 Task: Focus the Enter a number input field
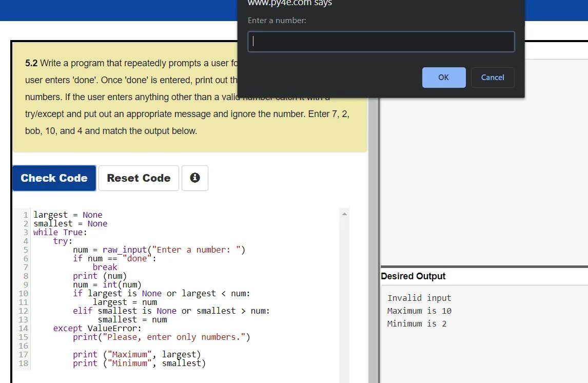[x=381, y=41]
